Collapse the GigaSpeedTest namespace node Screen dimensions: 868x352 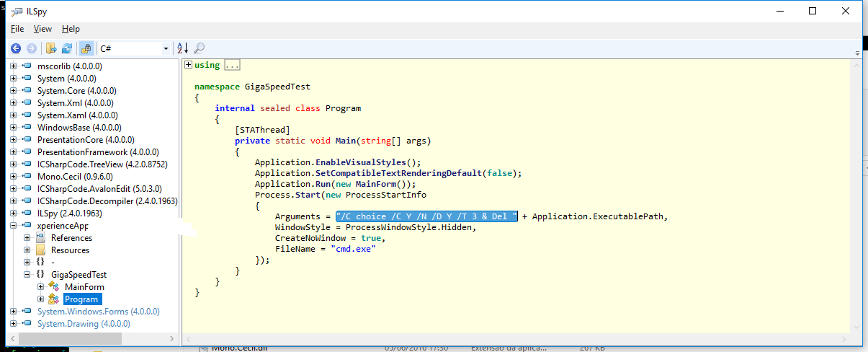(x=27, y=275)
